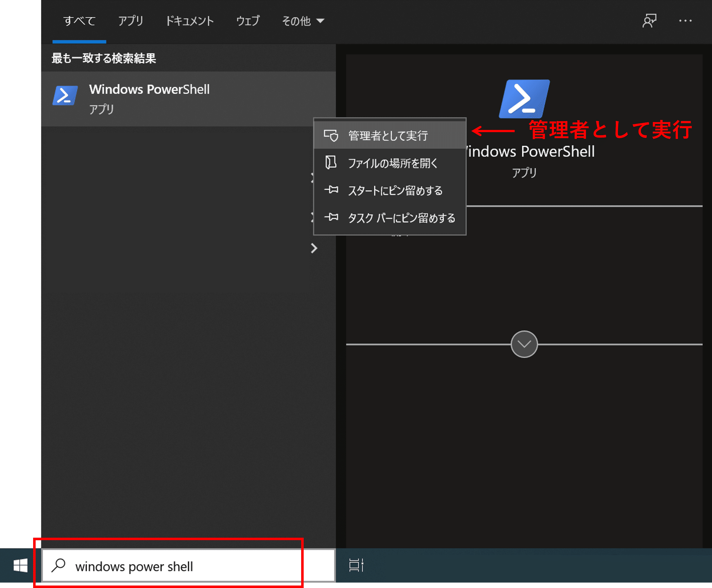Click the large PowerShell icon in preview pane
The height and width of the screenshot is (588, 712).
(524, 99)
